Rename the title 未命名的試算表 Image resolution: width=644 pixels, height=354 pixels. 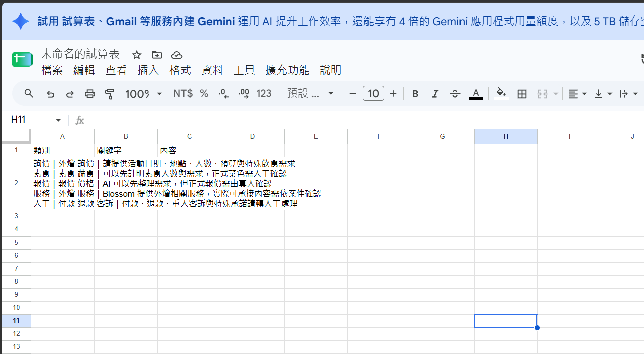[80, 54]
